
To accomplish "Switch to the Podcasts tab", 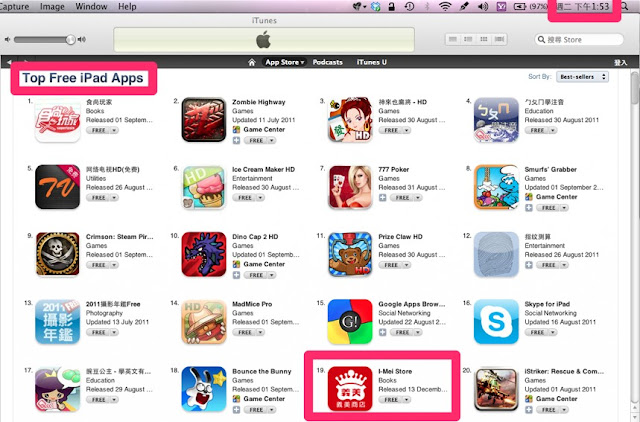I will click(327, 62).
